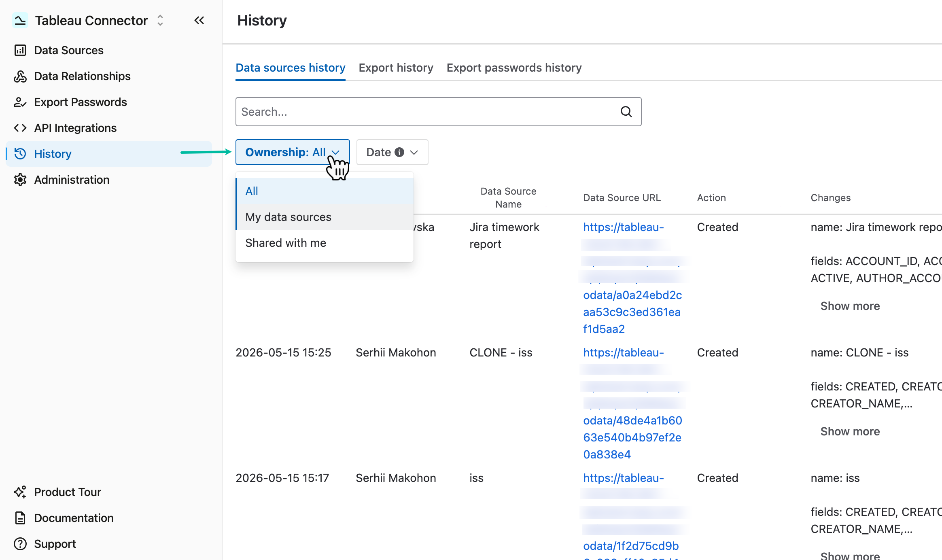Show more changes for CLONE - iss
Image resolution: width=942 pixels, height=560 pixels.
pyautogui.click(x=850, y=431)
